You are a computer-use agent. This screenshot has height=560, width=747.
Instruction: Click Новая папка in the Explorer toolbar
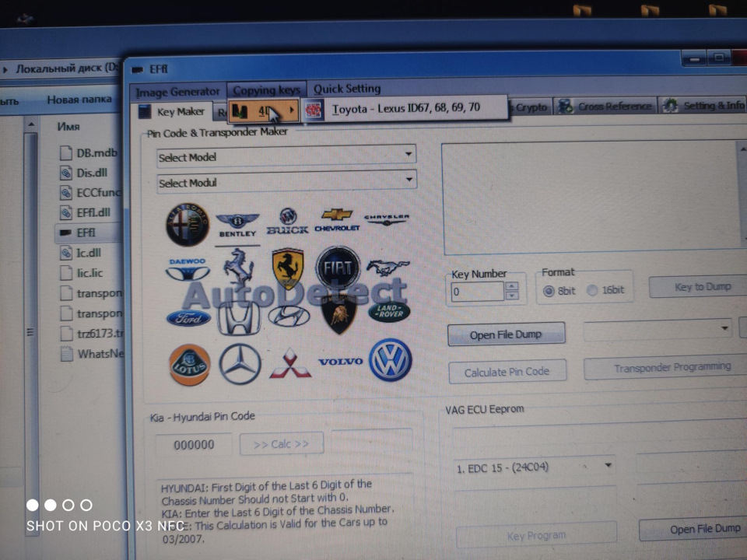[79, 100]
